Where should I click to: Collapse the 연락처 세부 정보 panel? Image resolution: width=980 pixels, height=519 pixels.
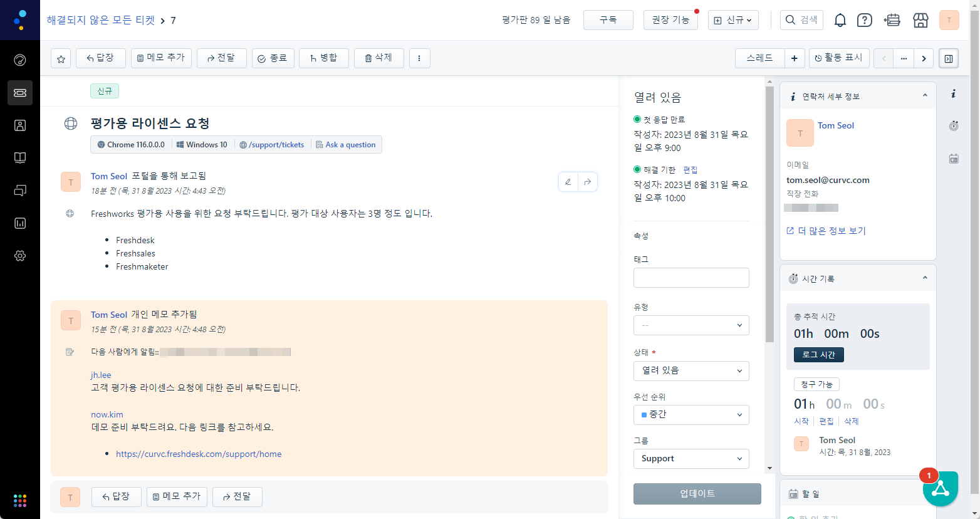click(x=925, y=95)
